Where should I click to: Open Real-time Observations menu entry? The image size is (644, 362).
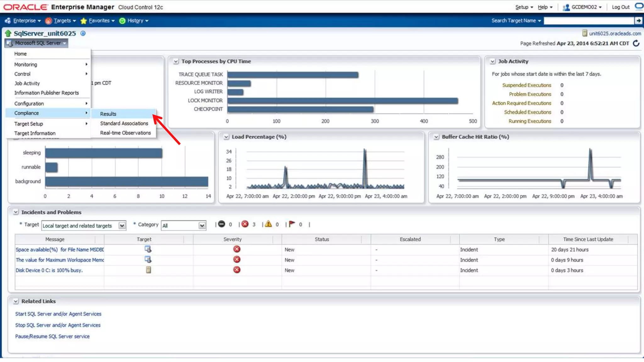click(x=125, y=133)
